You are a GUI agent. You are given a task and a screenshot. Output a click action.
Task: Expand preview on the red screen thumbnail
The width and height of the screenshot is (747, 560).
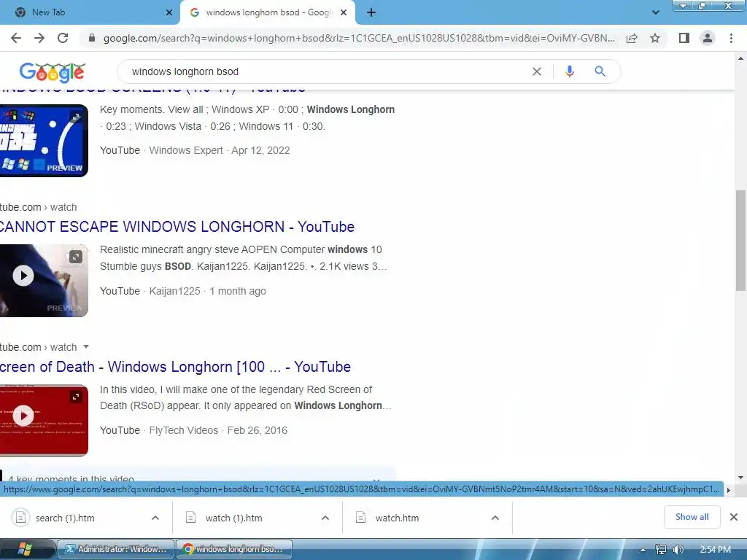click(x=76, y=397)
